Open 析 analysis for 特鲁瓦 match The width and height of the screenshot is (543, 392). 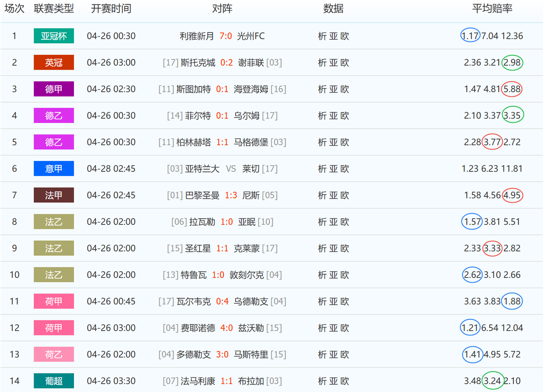click(x=322, y=274)
